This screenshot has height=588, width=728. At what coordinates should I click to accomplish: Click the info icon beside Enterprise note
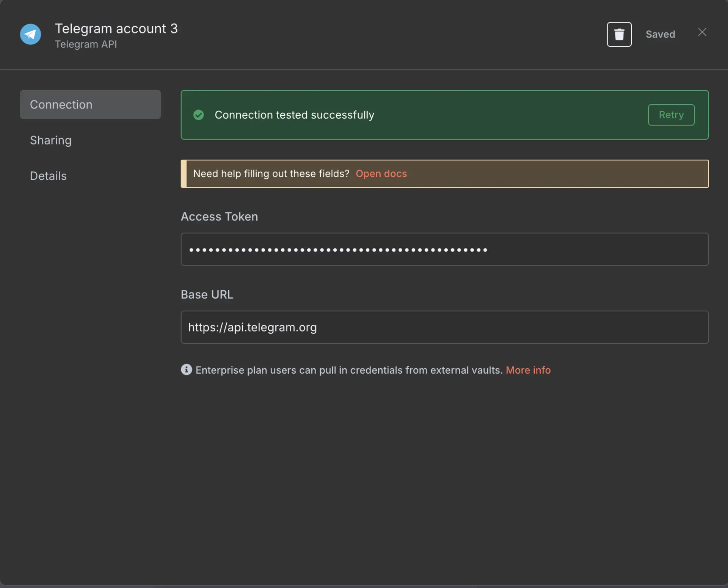tap(186, 369)
